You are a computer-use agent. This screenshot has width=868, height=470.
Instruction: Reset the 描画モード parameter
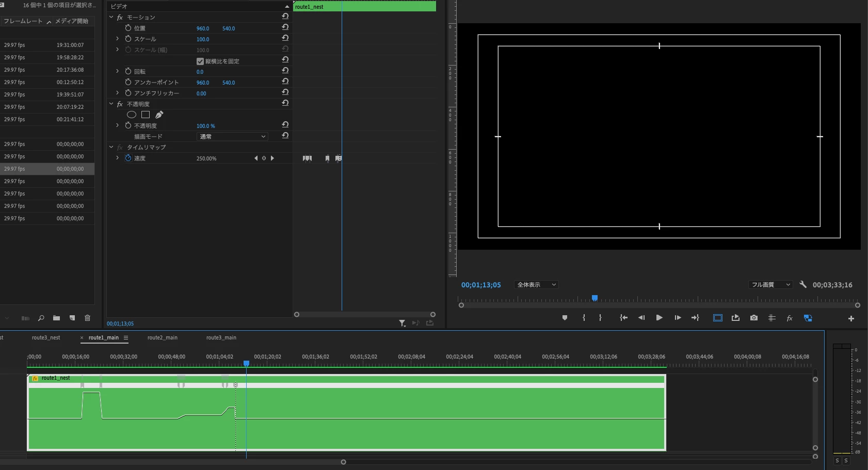(x=285, y=135)
